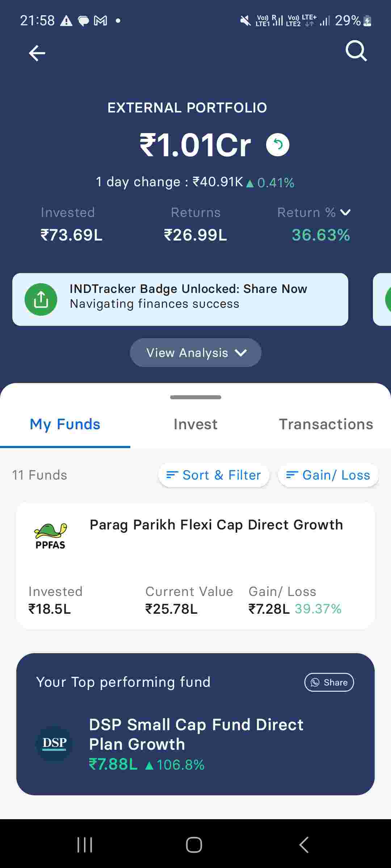Image resolution: width=391 pixels, height=868 pixels.
Task: Open search with the magnifier icon
Action: point(356,51)
